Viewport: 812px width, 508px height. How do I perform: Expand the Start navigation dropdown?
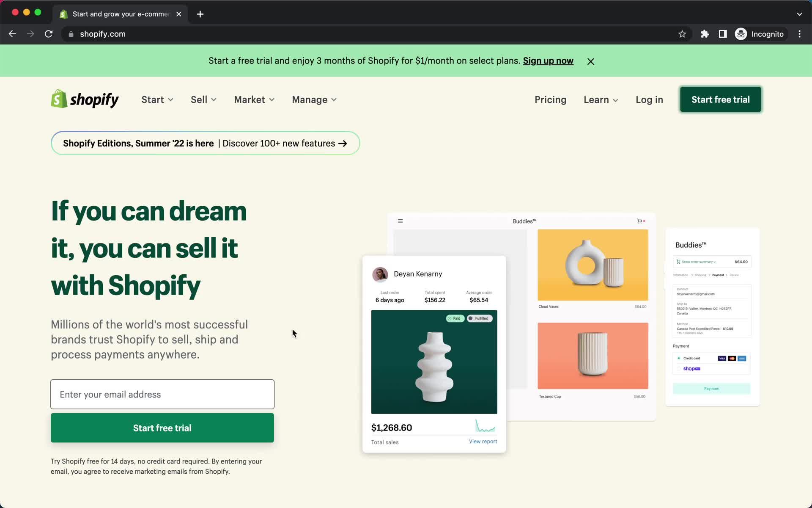tap(157, 99)
